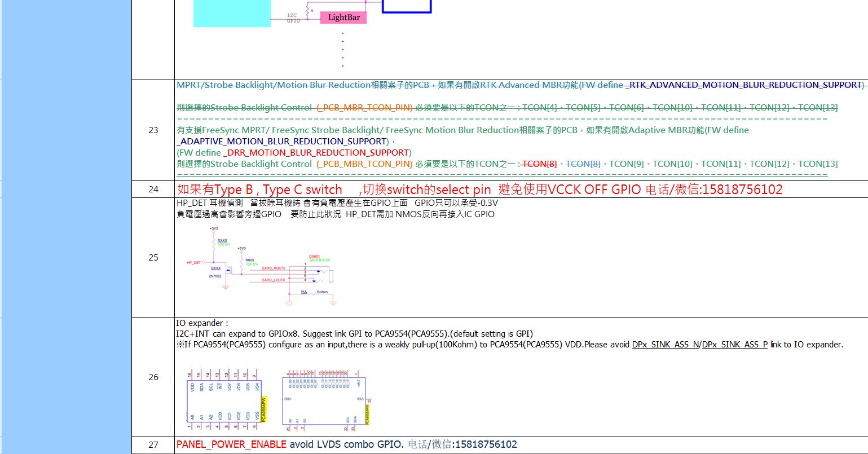The height and width of the screenshot is (454, 868).
Task: Click the pink LightBar block in diagram
Action: pyautogui.click(x=343, y=17)
